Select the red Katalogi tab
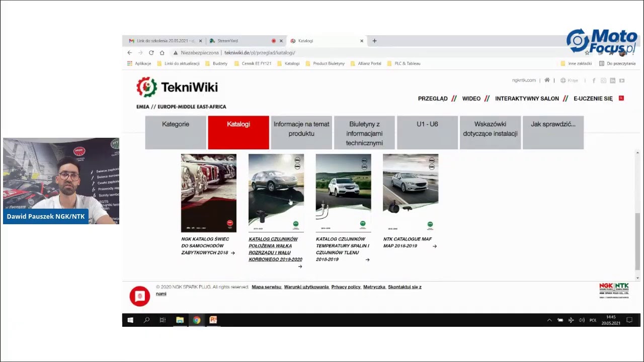This screenshot has width=644, height=362. tap(238, 133)
